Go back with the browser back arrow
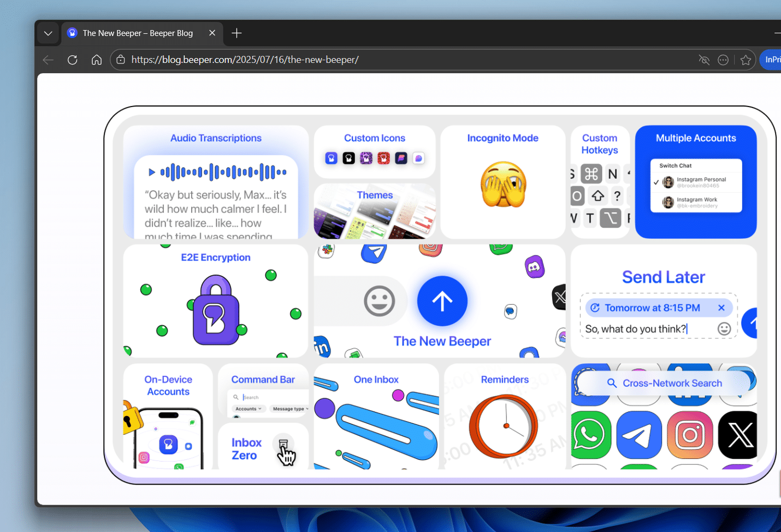Screen dimensions: 781x532 point(48,60)
